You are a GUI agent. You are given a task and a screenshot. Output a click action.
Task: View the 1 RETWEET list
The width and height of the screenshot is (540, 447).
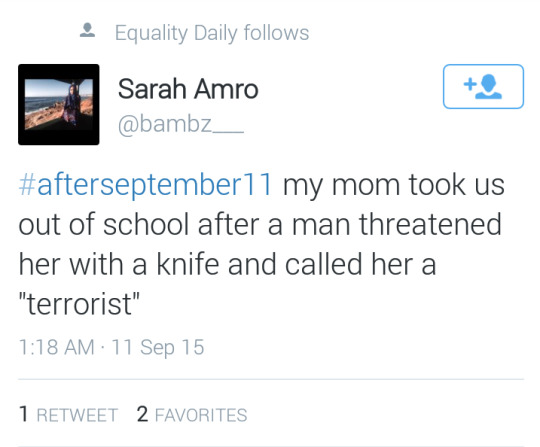[x=69, y=414]
